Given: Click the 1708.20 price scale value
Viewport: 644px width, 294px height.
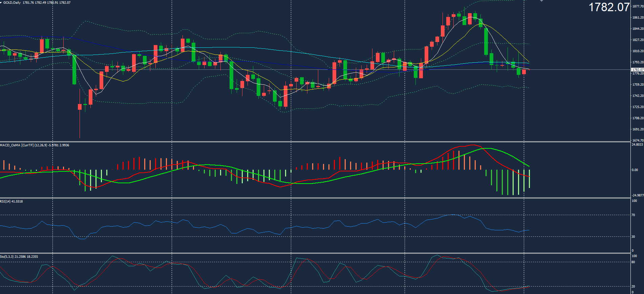Looking at the screenshot, I should [638, 118].
